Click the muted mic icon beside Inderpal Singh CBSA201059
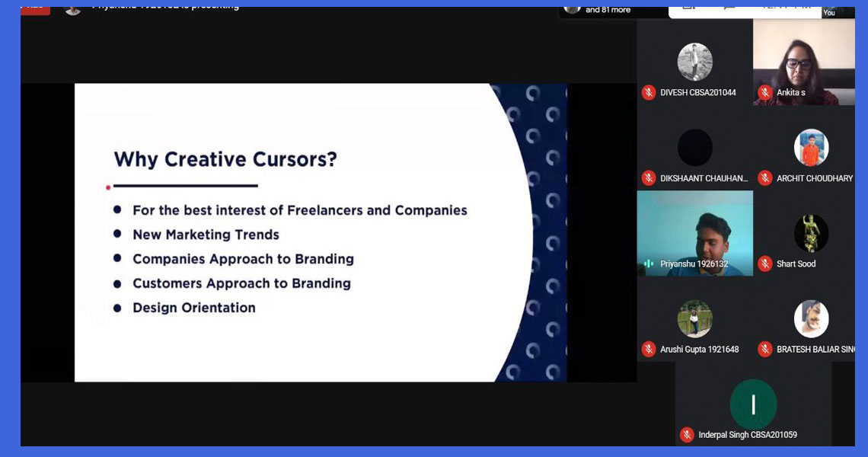The height and width of the screenshot is (457, 868). coord(687,435)
